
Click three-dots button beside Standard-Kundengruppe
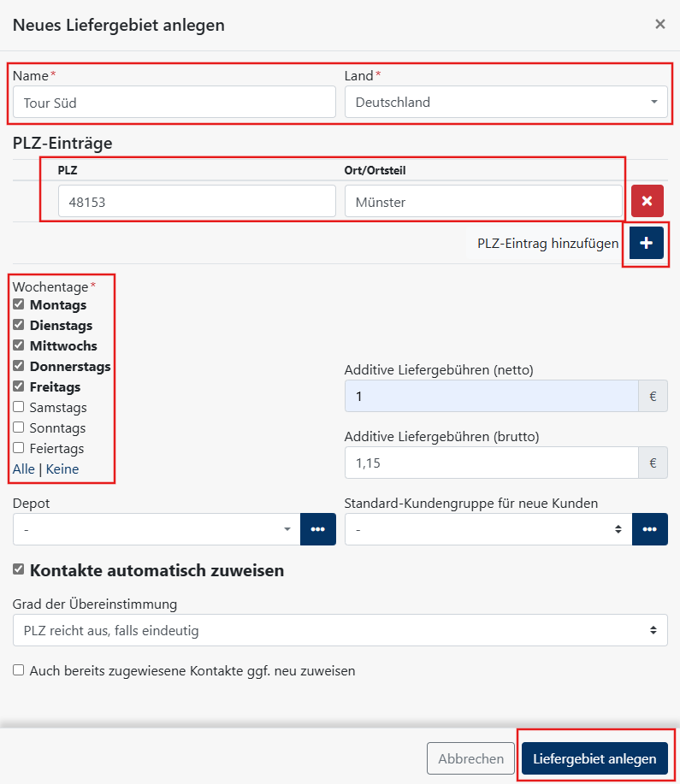point(649,529)
